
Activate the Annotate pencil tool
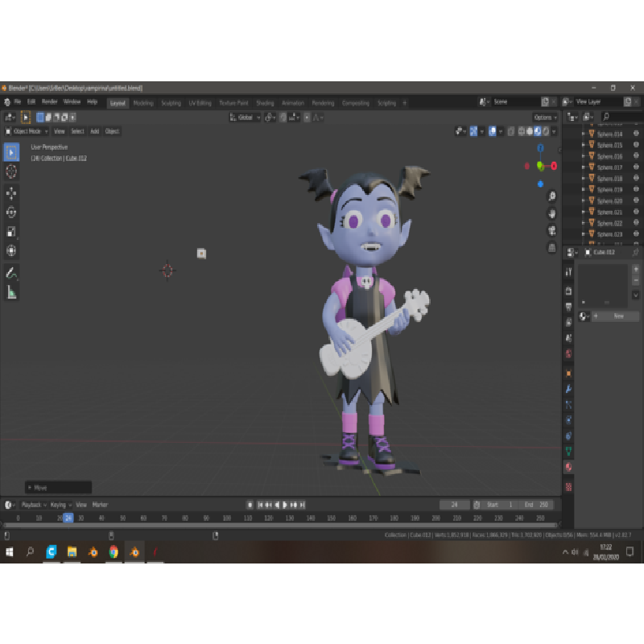click(x=11, y=273)
